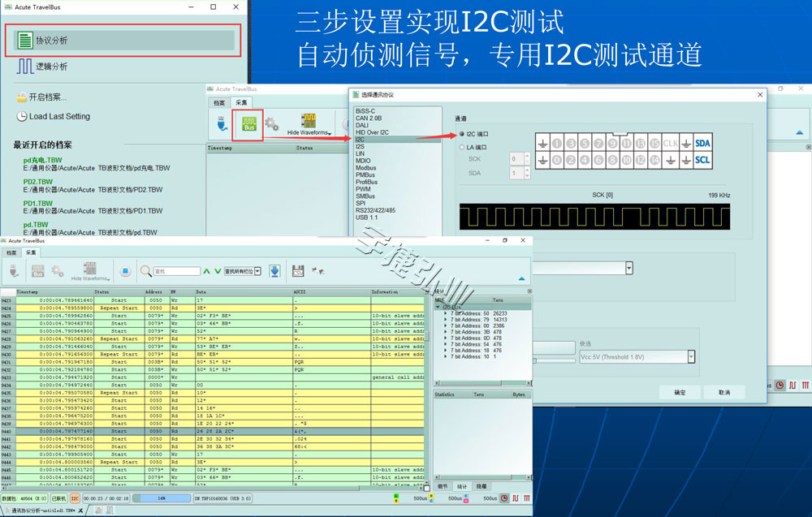Click Hide Waveforms in front window toolbar

90,271
